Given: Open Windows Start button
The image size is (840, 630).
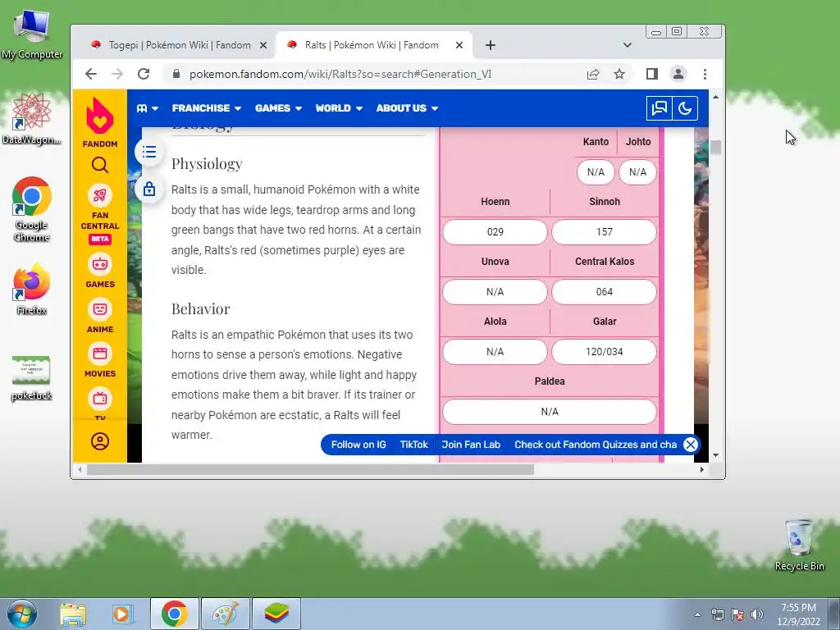Looking at the screenshot, I should coord(22,614).
